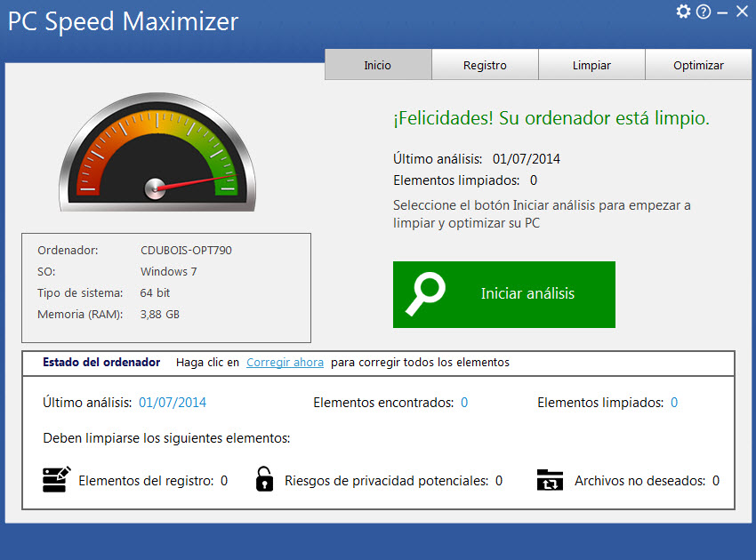756x560 pixels.
Task: Click the Tipo de sistema: label
Action: click(x=80, y=292)
